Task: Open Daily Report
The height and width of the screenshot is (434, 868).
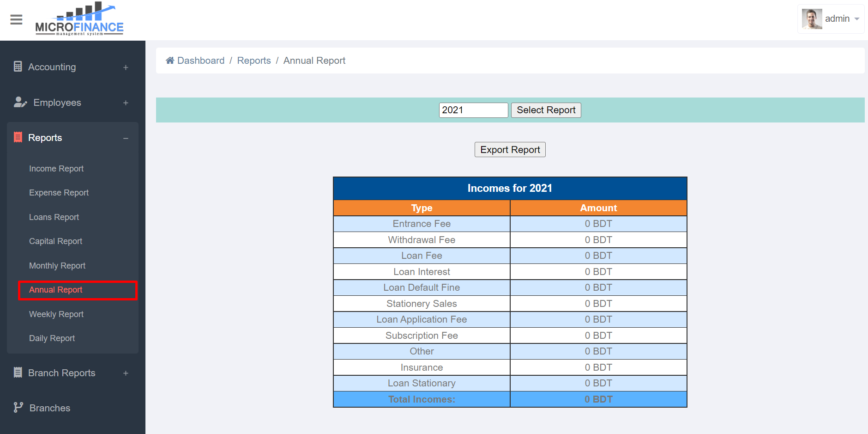Action: [52, 338]
